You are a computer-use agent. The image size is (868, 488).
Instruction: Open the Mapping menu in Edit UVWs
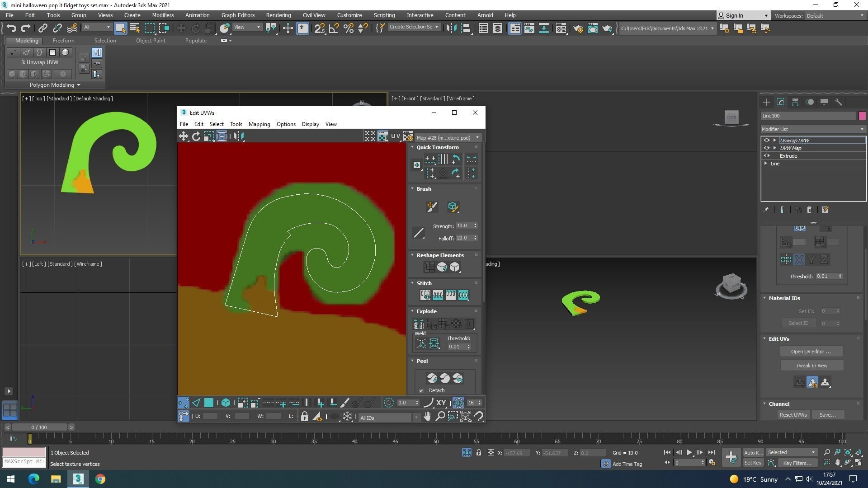tap(259, 124)
